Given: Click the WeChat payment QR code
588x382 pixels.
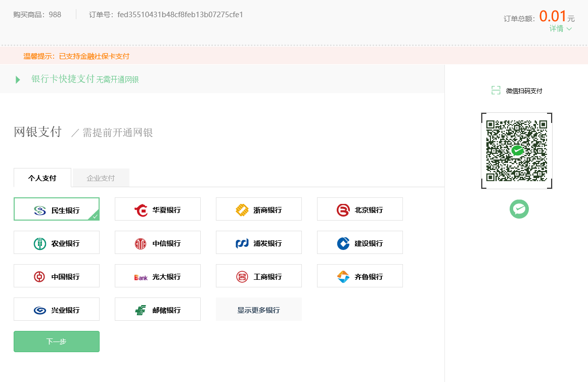Looking at the screenshot, I should click(x=516, y=150).
